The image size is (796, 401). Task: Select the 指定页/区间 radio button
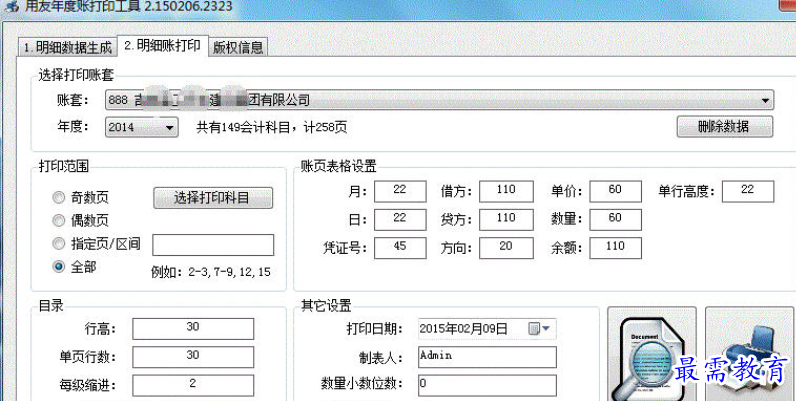(59, 244)
